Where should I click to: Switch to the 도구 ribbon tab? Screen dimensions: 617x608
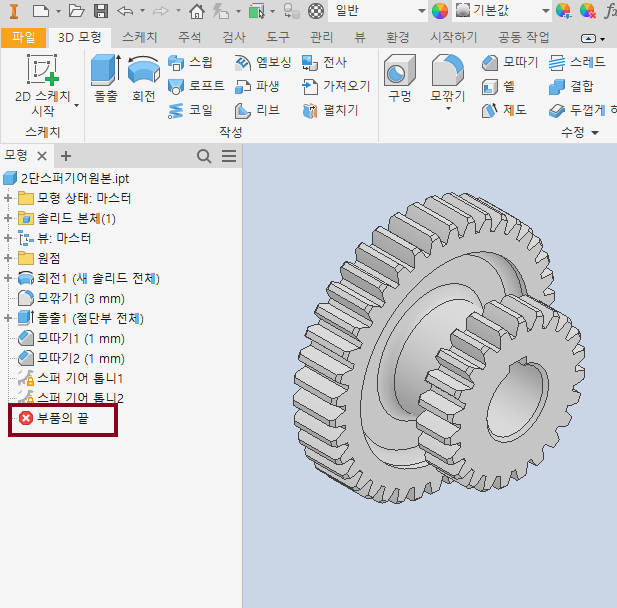pos(278,37)
